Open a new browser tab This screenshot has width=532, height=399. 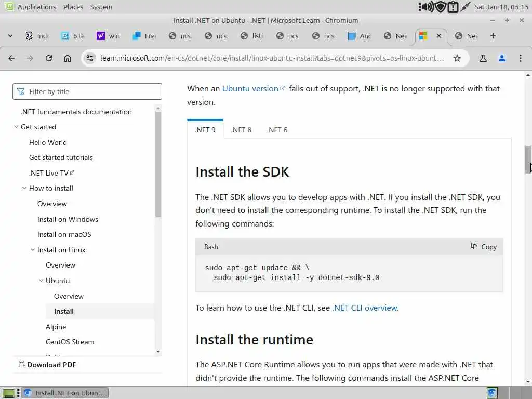(493, 36)
